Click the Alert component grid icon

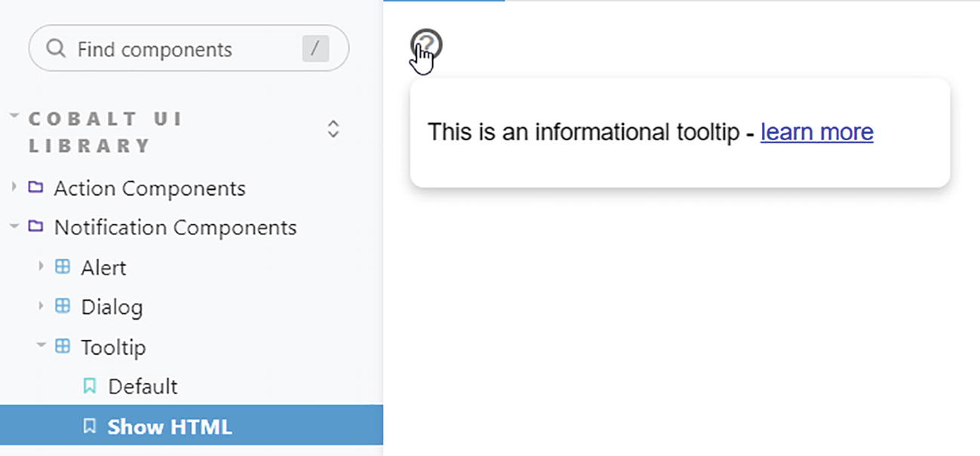pos(63,267)
